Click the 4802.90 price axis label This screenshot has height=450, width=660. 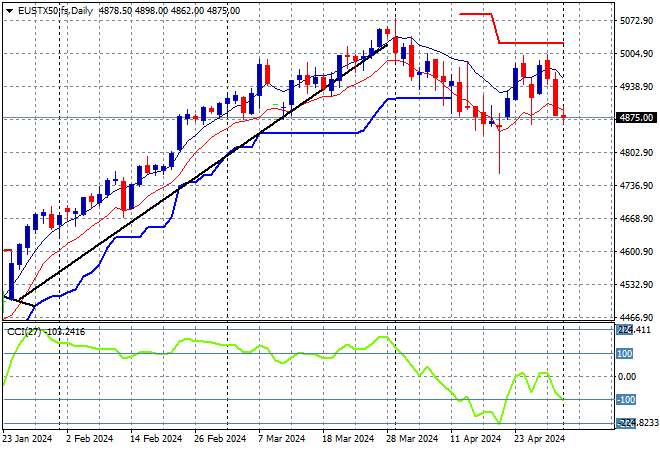point(636,152)
